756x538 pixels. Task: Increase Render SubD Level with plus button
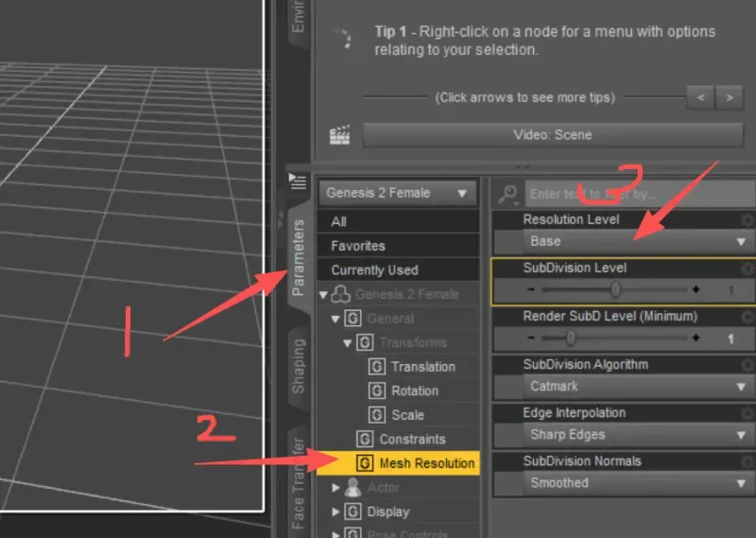(696, 338)
